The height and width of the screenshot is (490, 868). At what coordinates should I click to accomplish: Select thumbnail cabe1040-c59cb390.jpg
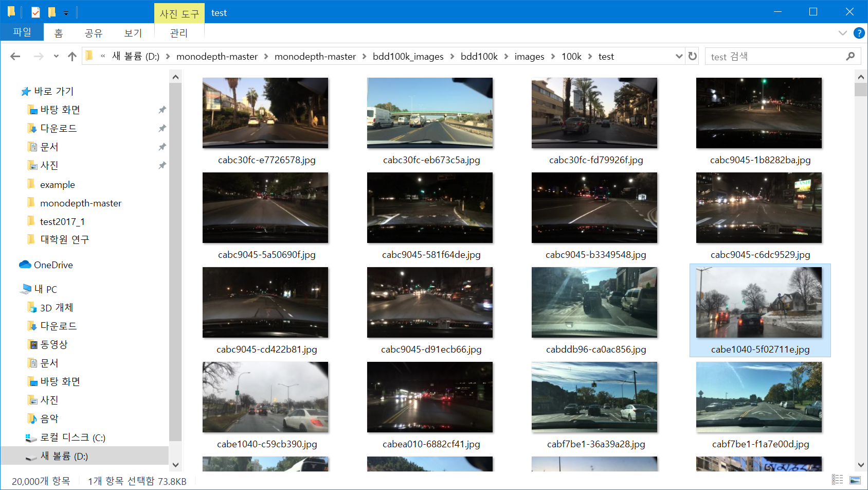point(265,397)
